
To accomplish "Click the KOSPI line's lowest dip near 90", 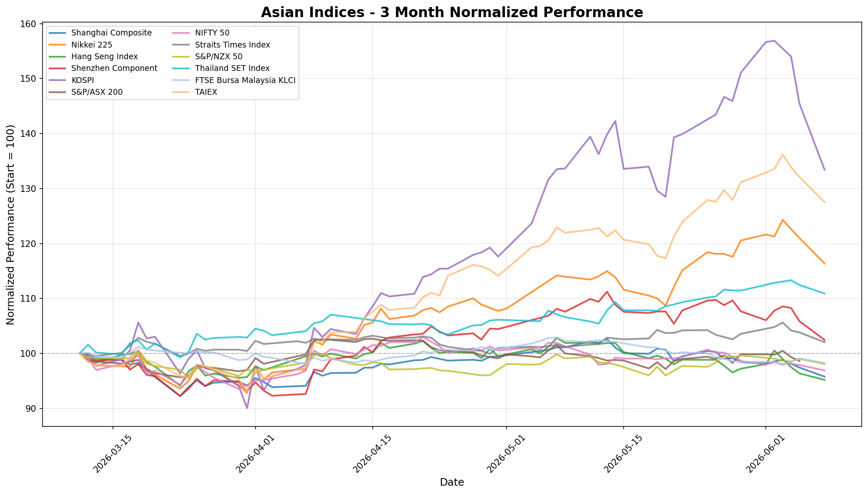I will tap(247, 408).
